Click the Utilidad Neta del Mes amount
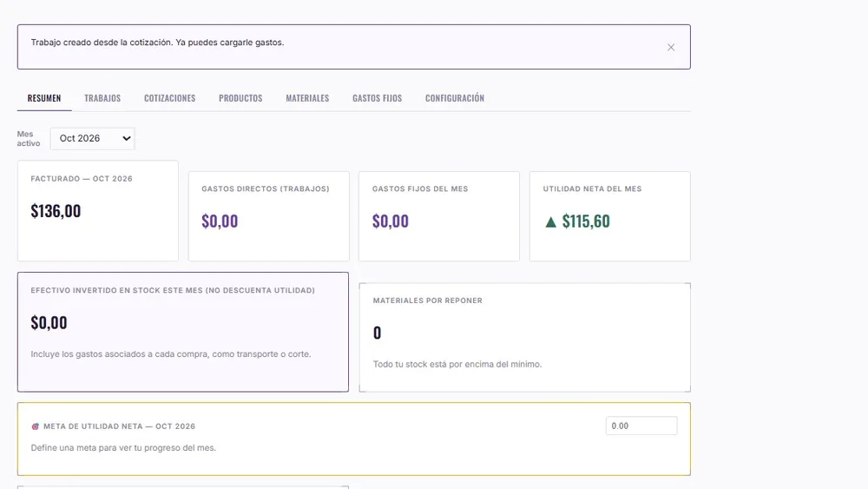The image size is (868, 489). pos(586,221)
